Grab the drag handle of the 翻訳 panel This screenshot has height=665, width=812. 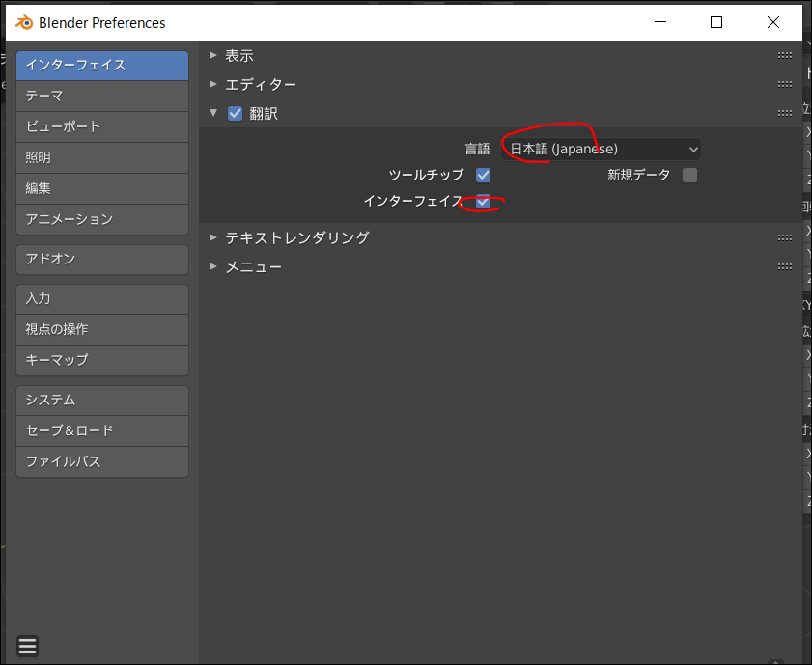pos(785,113)
